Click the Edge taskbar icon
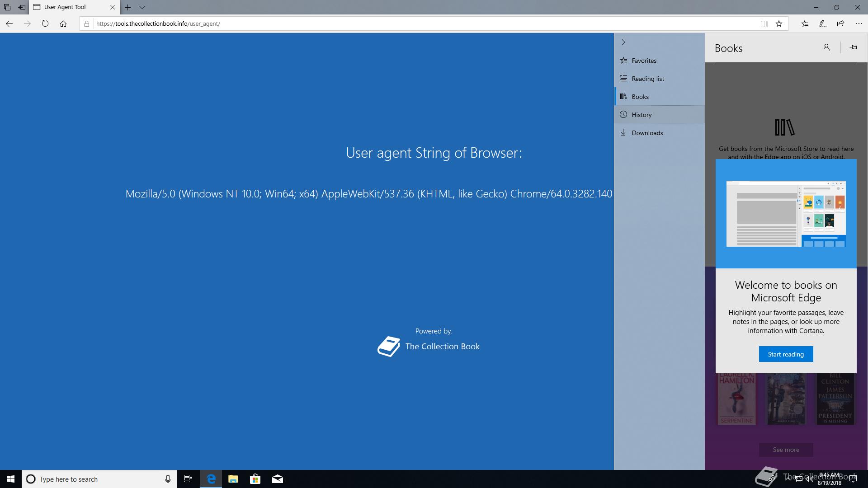This screenshot has width=868, height=488. click(x=211, y=479)
